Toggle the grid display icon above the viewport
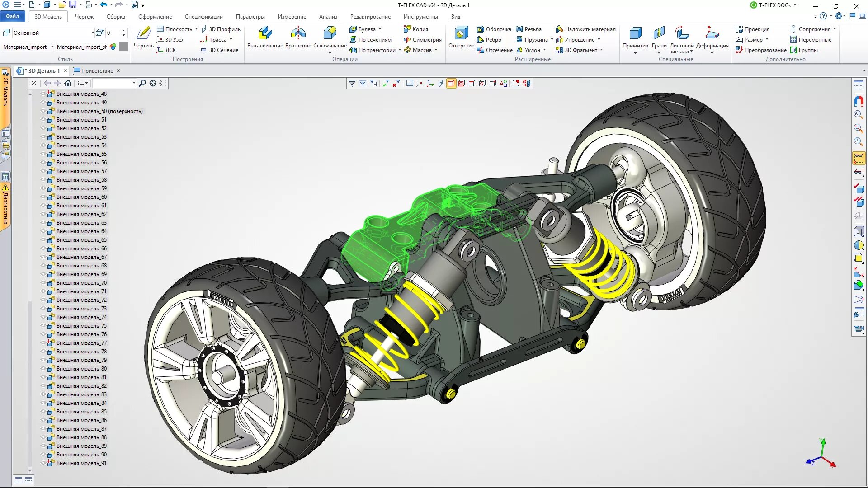 pyautogui.click(x=409, y=83)
